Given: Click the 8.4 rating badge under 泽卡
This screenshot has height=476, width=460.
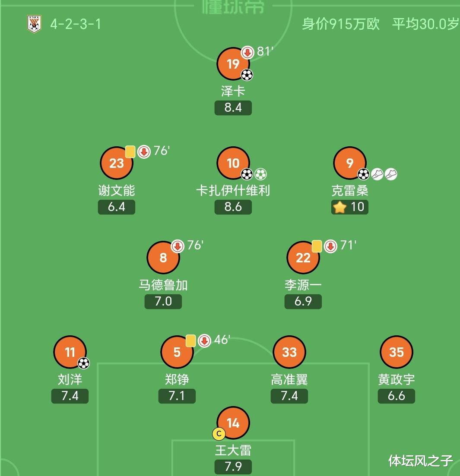Looking at the screenshot, I should [233, 107].
